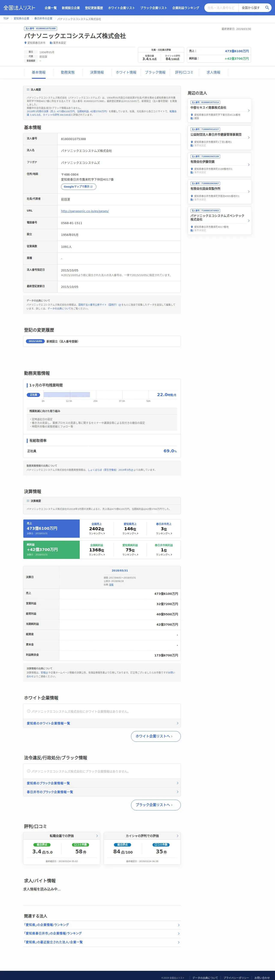The image size is (275, 980).
Task: Open 企業一覧 in the top navigation
Action: 51,8
